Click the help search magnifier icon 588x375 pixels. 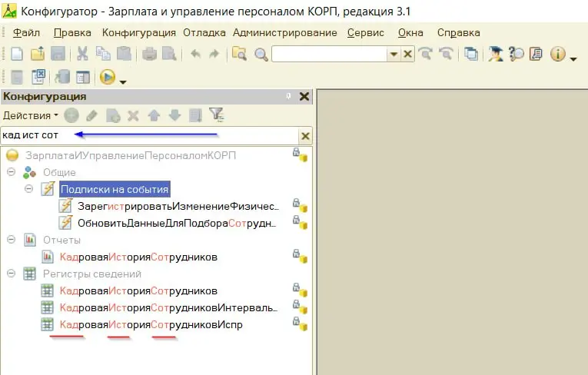coord(516,55)
